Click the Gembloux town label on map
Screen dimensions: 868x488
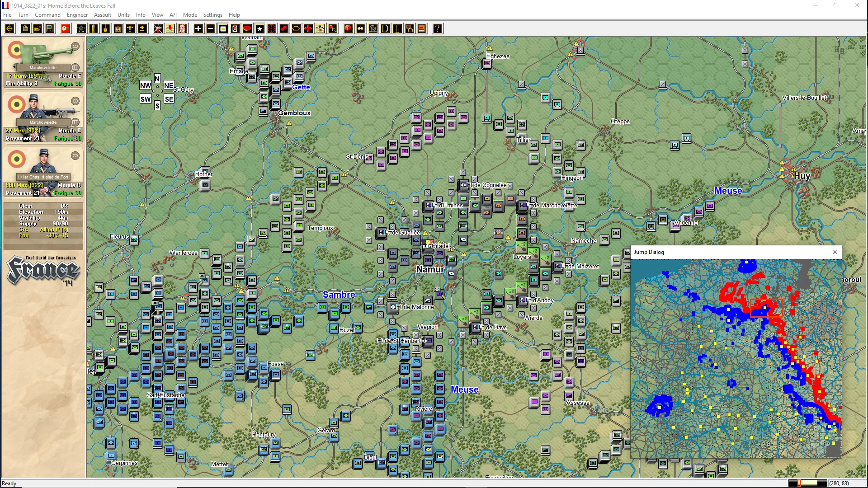(294, 113)
